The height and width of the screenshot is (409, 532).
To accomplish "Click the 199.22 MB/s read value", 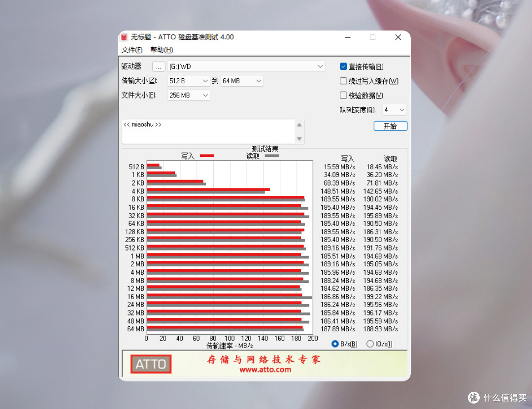I will click(x=381, y=297).
